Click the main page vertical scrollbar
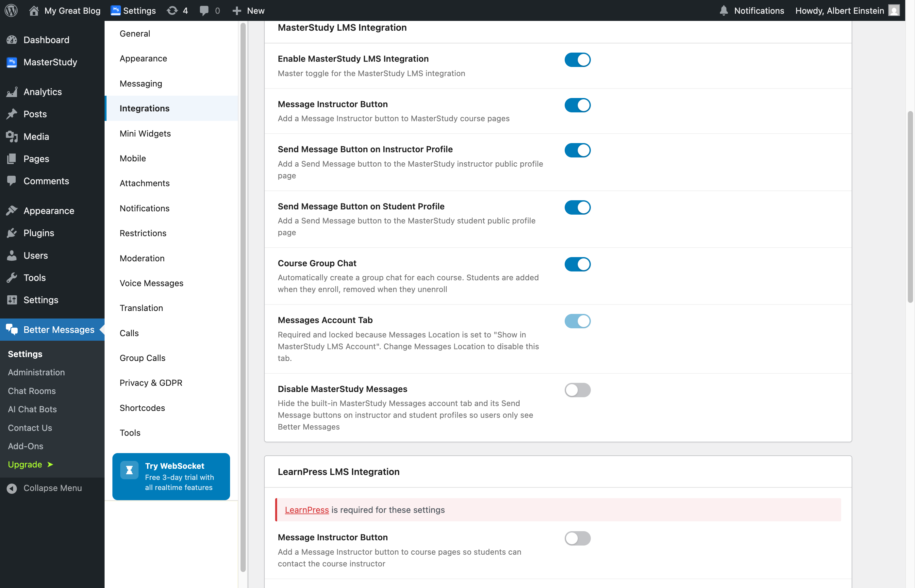This screenshot has width=915, height=588. click(x=910, y=206)
